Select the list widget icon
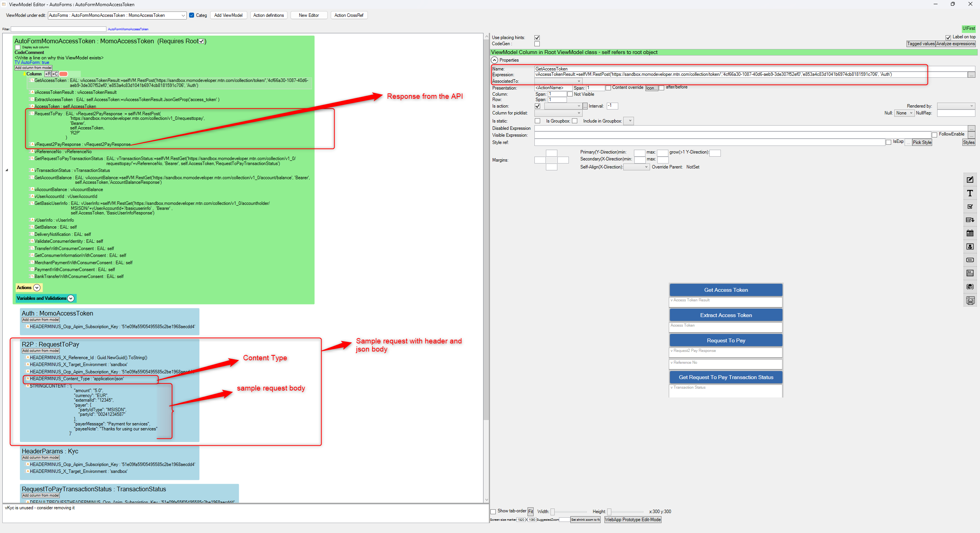 970,273
